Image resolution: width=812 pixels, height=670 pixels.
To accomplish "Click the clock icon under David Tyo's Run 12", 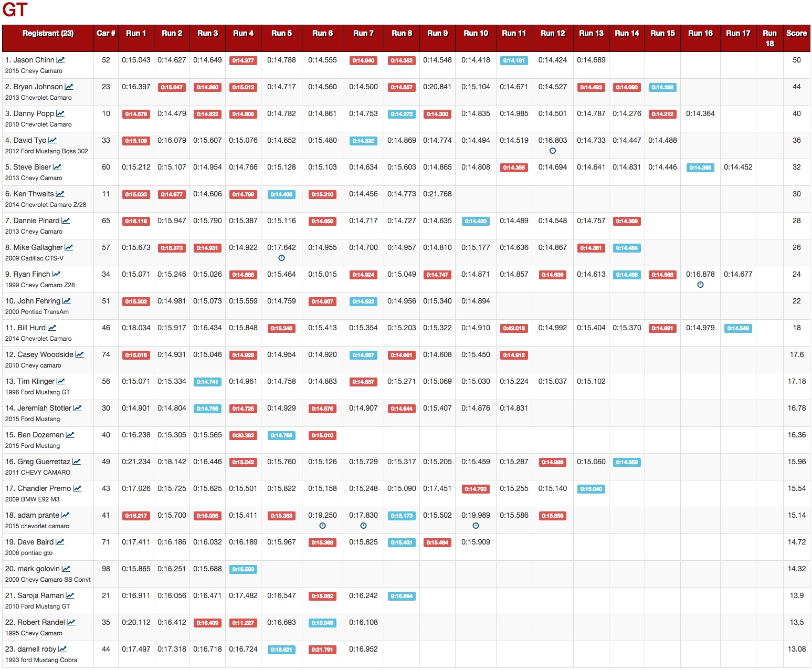I will [x=552, y=151].
